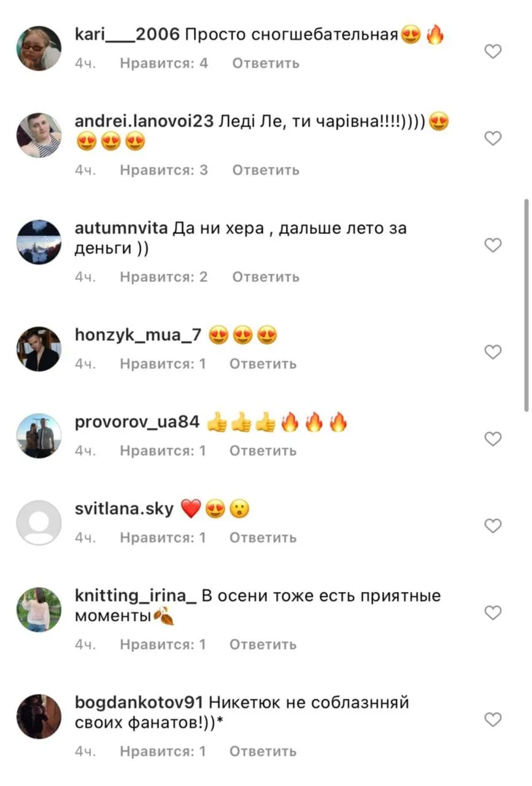Open andrei.lanovoi23 profile via username
The image size is (532, 786).
click(144, 122)
